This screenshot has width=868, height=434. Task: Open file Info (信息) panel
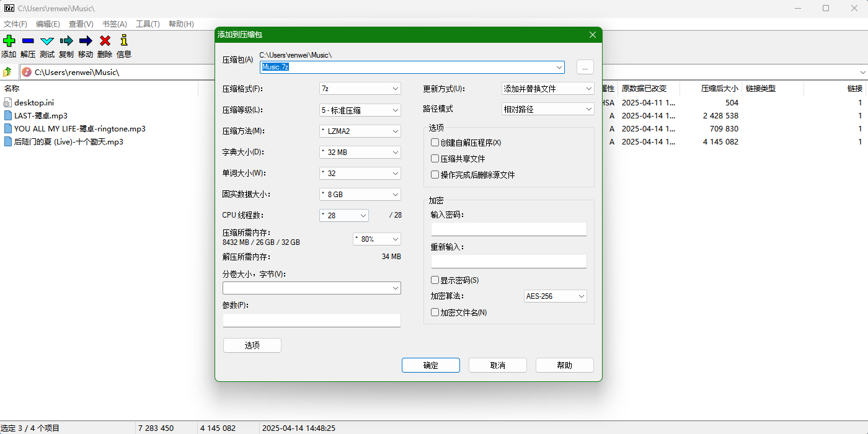(x=123, y=46)
